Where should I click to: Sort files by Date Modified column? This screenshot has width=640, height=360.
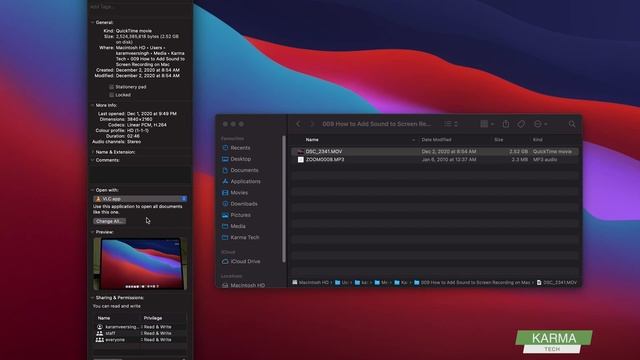[x=436, y=140]
